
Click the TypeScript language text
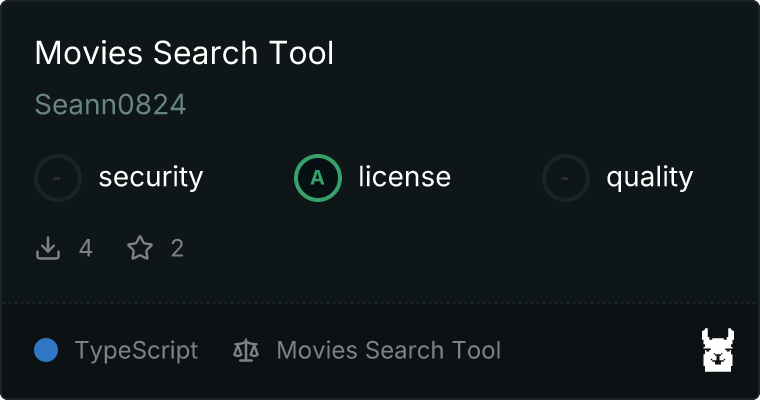click(x=136, y=350)
